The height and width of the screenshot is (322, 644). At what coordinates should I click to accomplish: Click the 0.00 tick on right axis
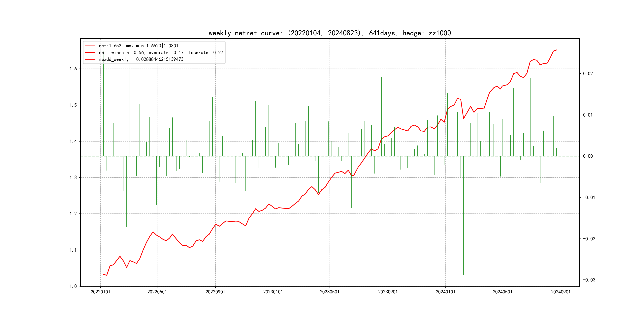(588, 156)
